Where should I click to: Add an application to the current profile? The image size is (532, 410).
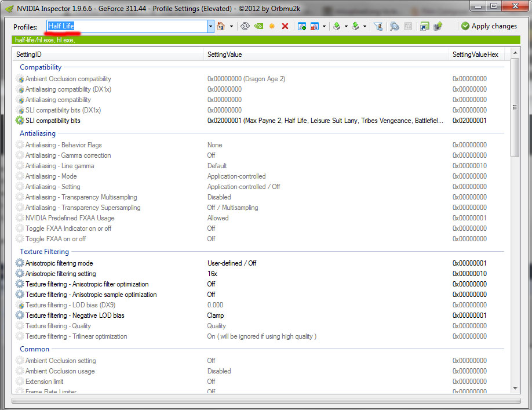tap(301, 26)
